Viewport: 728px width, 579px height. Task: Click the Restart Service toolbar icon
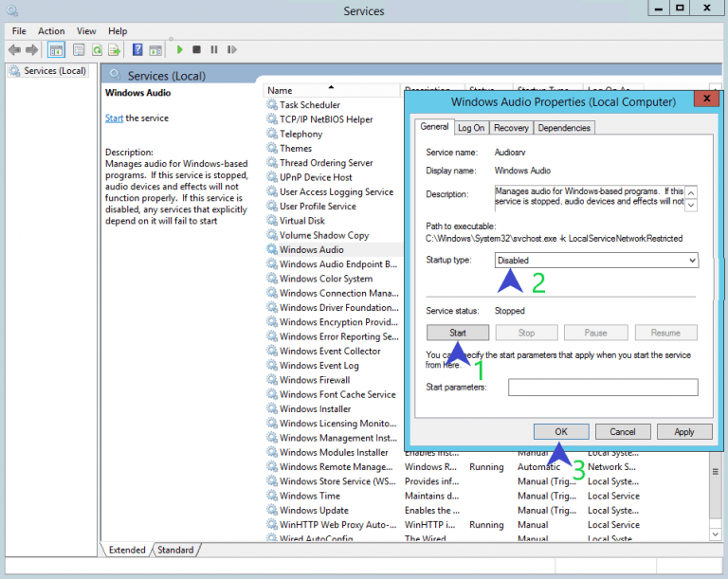231,49
